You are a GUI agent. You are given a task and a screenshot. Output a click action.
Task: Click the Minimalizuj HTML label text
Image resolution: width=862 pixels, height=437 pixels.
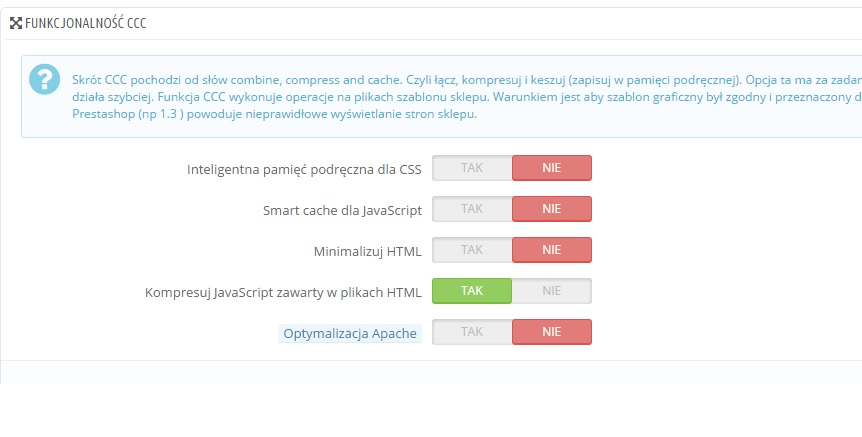(x=367, y=251)
